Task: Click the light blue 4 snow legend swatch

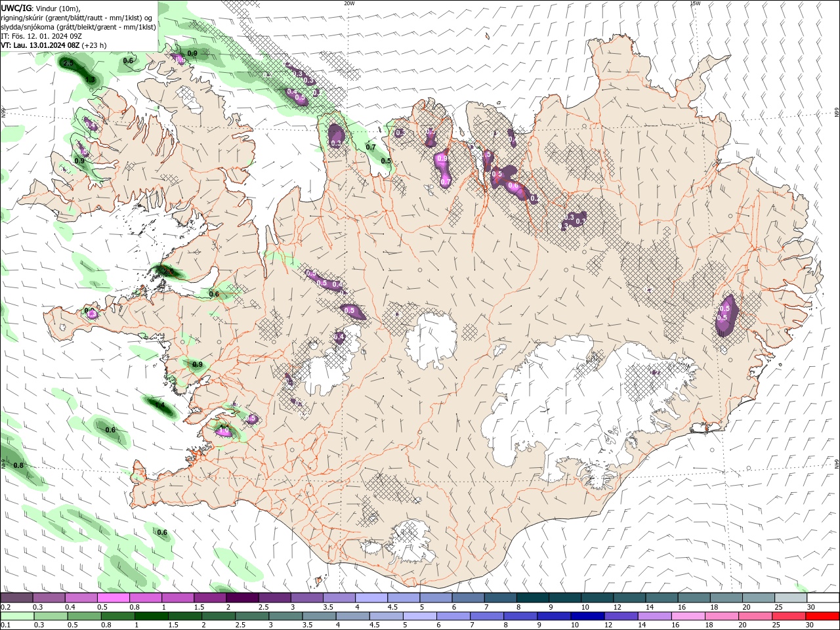Action: [371, 598]
